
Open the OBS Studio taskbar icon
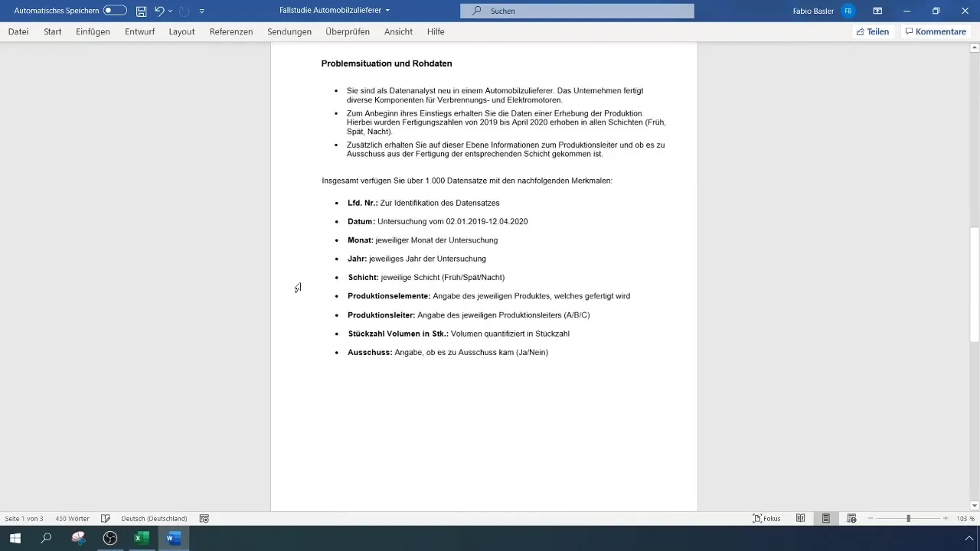click(110, 538)
